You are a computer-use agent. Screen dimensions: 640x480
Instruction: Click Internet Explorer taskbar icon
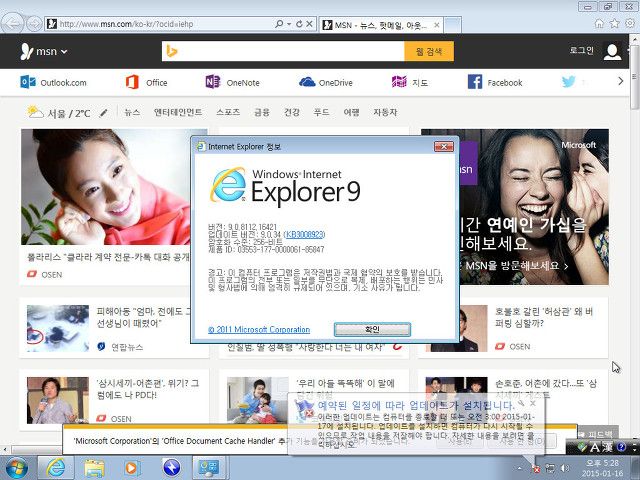coord(56,468)
